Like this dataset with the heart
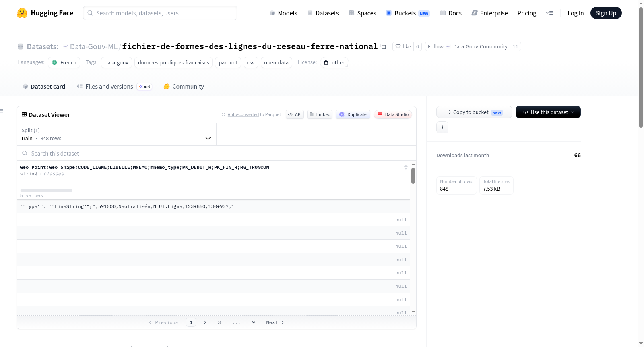Screen dimensions: 644x347 pos(403,46)
